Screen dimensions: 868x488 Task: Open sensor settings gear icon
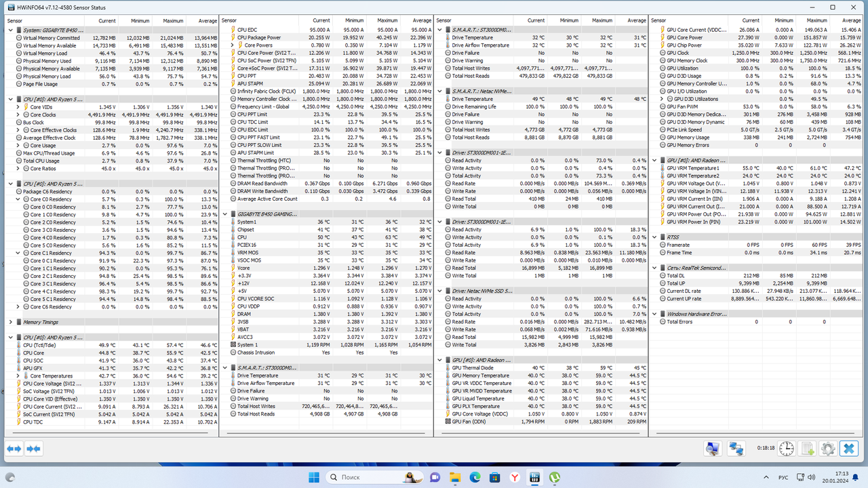click(827, 449)
